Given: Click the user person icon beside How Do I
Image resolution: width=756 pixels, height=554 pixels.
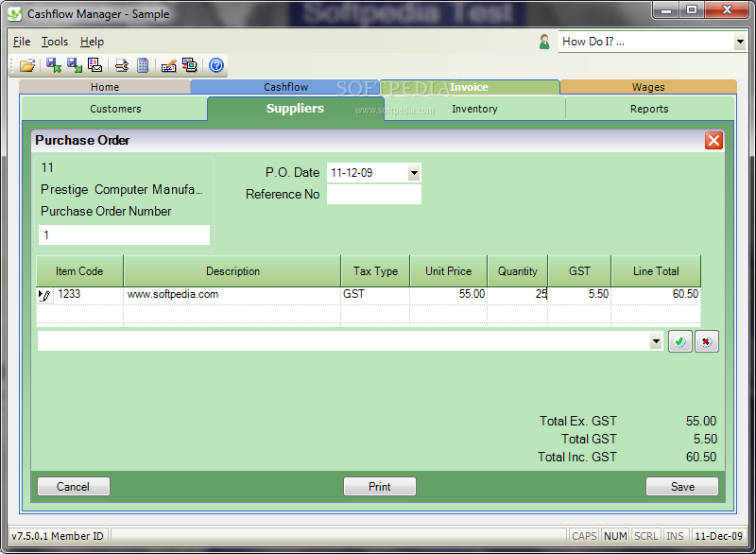Looking at the screenshot, I should [544, 42].
